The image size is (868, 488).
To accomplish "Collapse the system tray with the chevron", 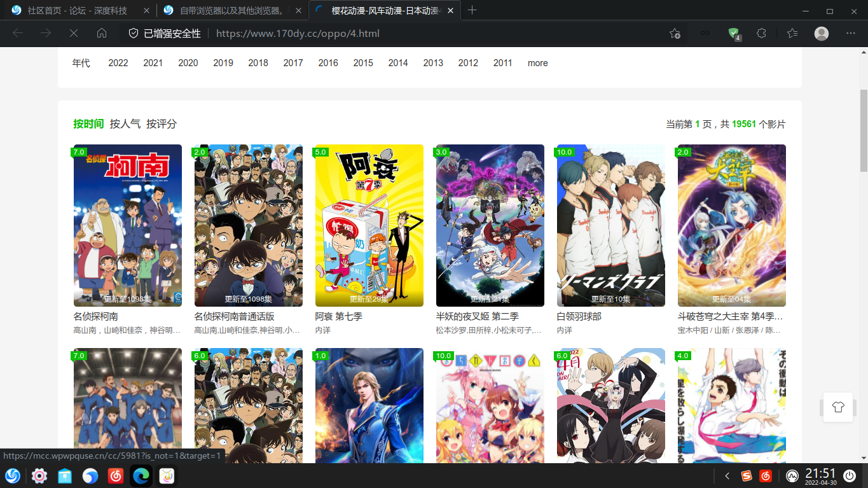I will [x=727, y=475].
